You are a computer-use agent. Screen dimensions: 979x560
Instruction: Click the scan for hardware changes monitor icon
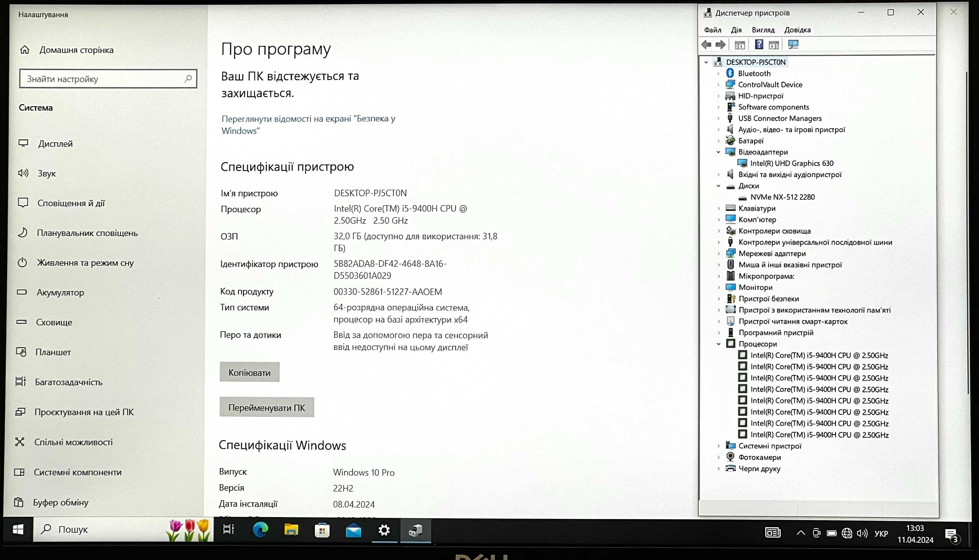coord(793,45)
